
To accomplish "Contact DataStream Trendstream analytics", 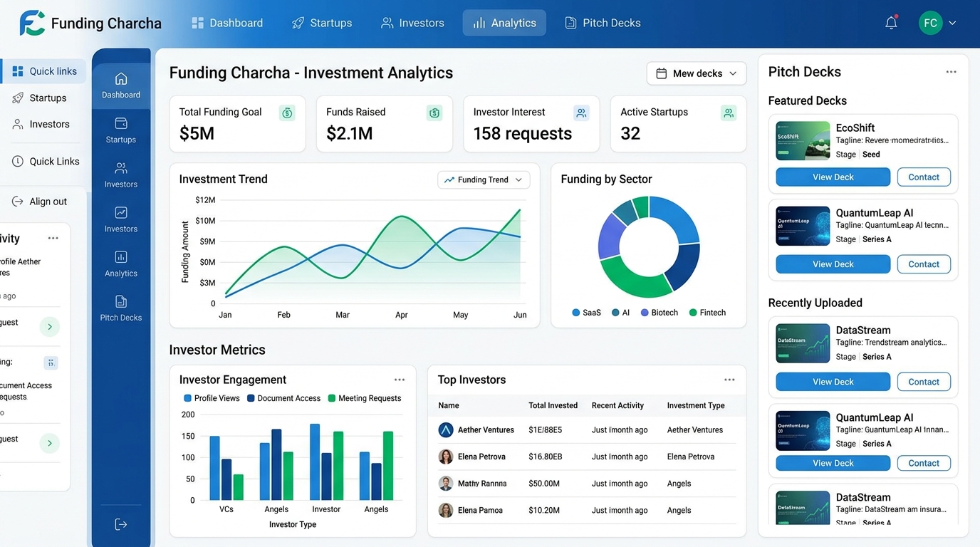I will (x=924, y=382).
